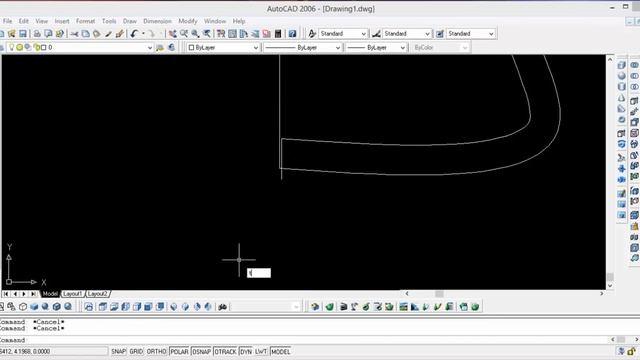
Task: Switch to SW Isometric view icon
Action: (x=173, y=307)
